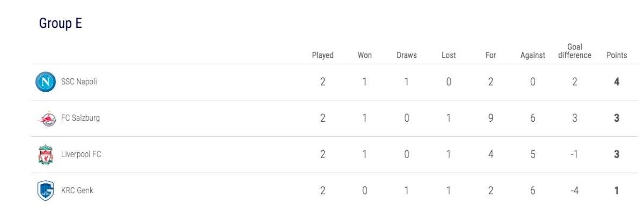This screenshot has height=214, width=644.
Task: Click the SSC Napoli club crest
Action: (x=46, y=82)
